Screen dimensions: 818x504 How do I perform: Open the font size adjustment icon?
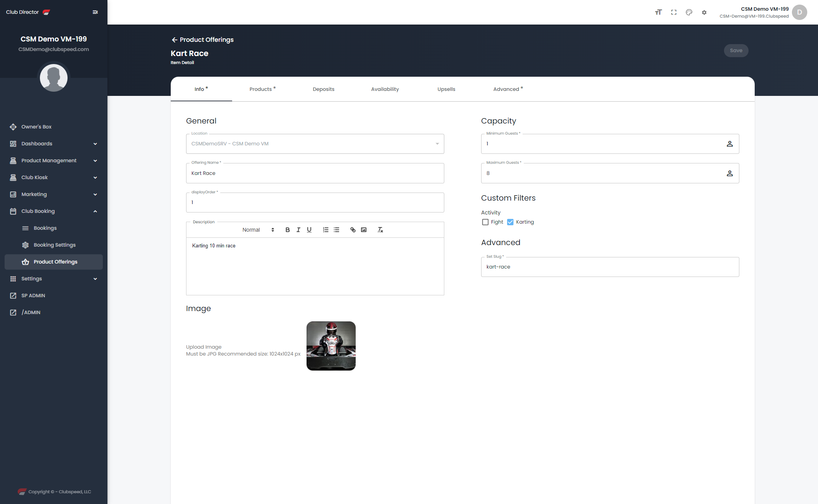coord(658,12)
